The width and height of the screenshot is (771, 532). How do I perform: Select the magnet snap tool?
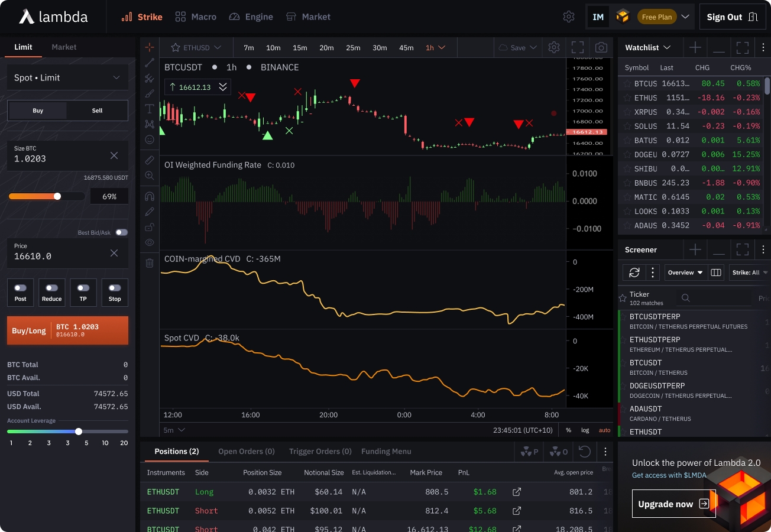[x=150, y=196]
